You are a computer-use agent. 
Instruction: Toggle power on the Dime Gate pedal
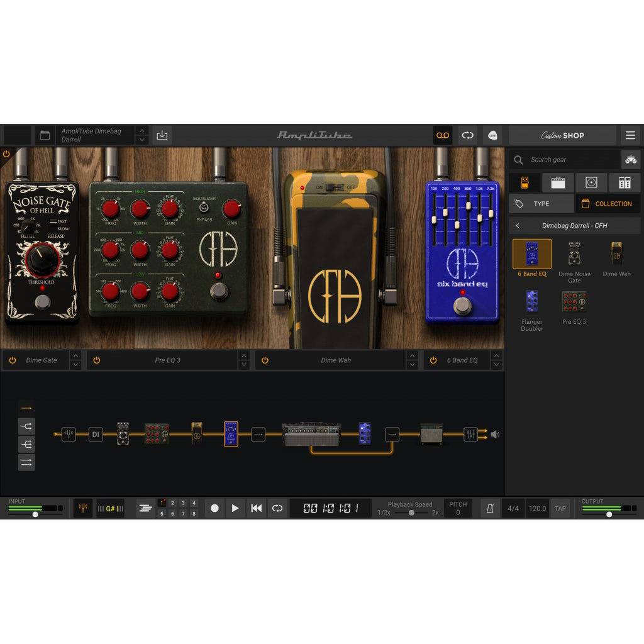click(x=13, y=360)
